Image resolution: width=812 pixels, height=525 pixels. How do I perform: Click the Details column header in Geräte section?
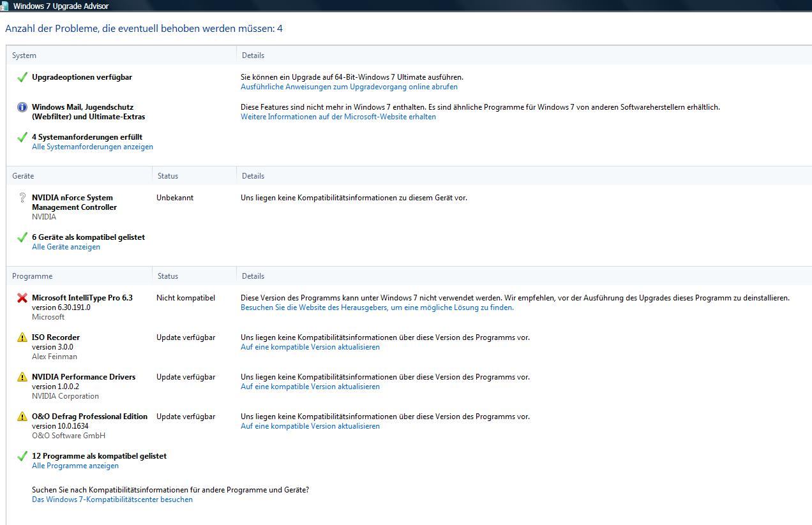click(x=253, y=176)
